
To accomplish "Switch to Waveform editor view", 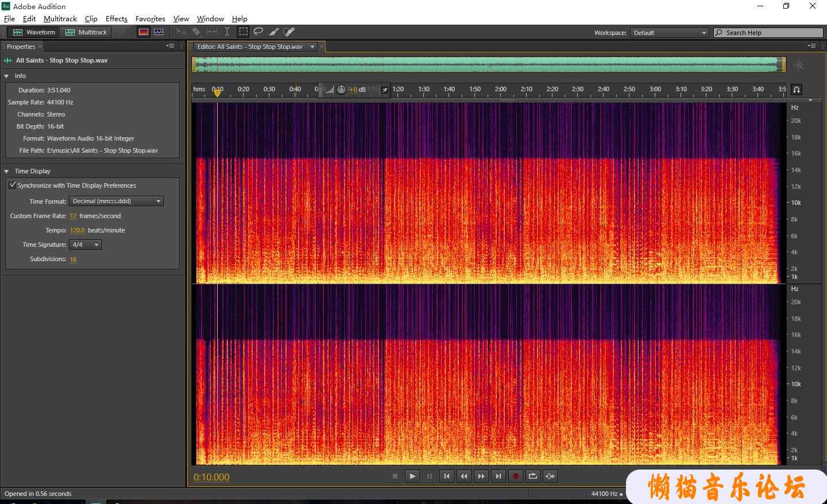I will coord(34,32).
